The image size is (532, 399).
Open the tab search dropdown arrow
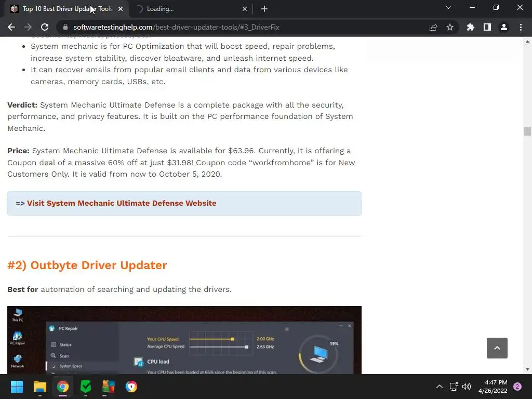coord(448,7)
